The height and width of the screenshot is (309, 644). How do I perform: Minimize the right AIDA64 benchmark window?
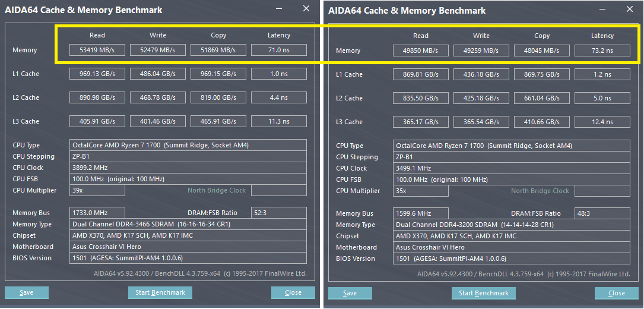602,10
